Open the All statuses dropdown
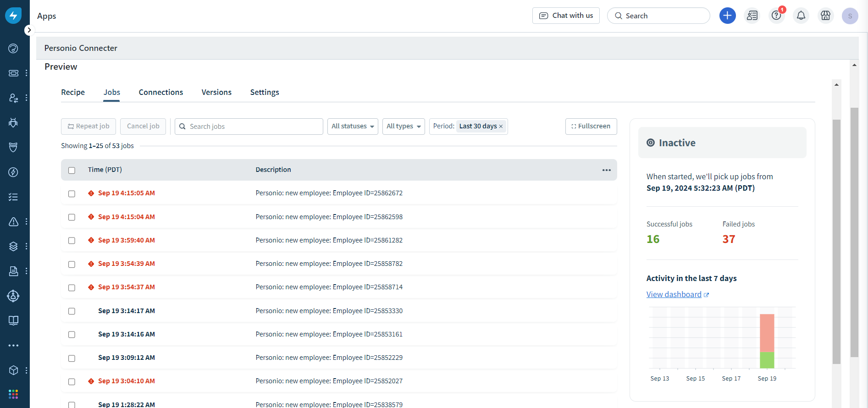868x408 pixels. pos(353,127)
